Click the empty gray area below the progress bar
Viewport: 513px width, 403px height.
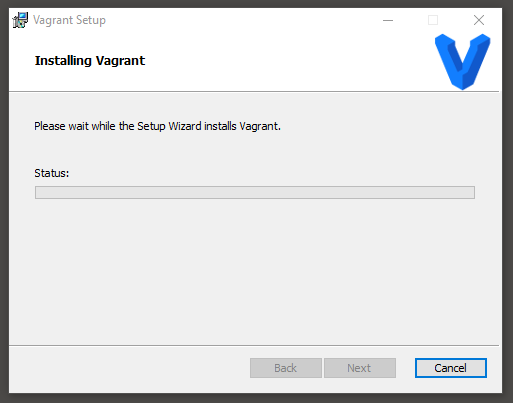[255, 270]
